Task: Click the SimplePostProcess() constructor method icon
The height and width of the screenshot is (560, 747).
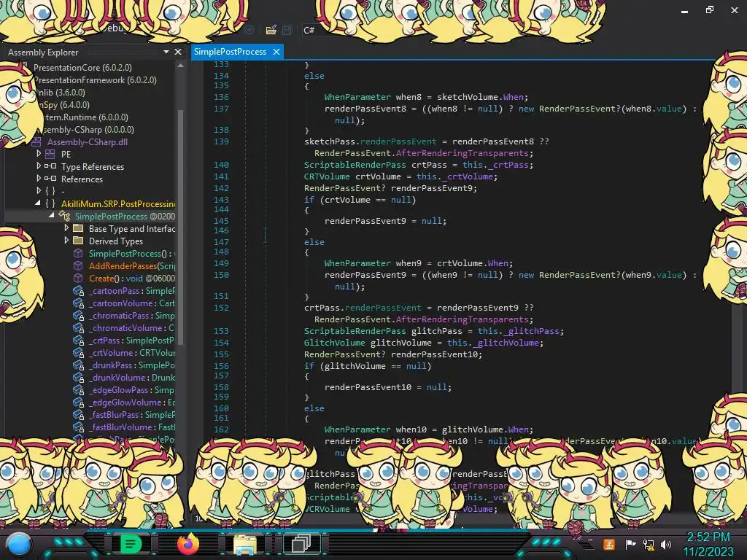Action: [78, 253]
